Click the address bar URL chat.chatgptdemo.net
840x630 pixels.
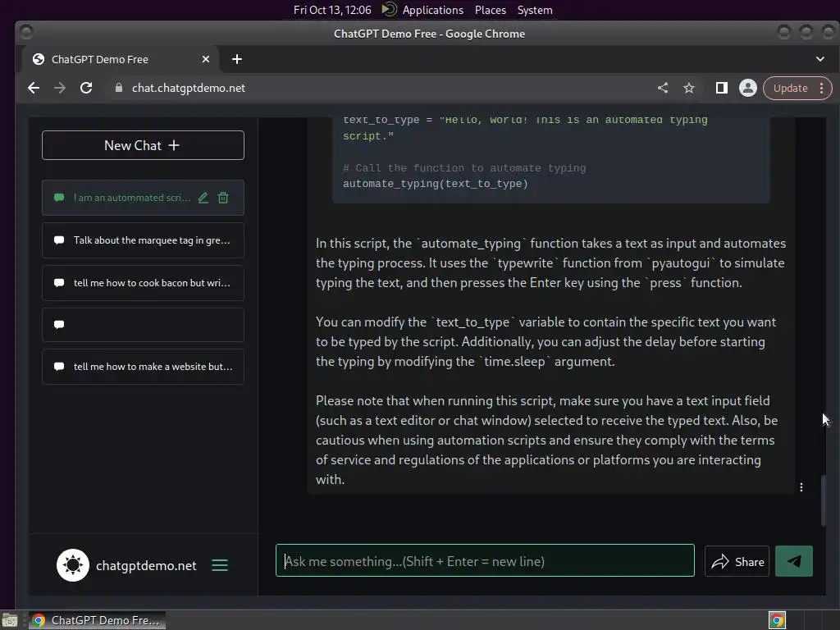pos(189,88)
